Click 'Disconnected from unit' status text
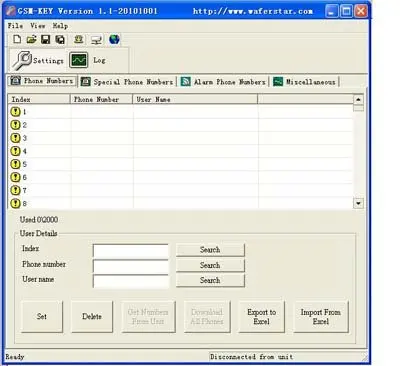This screenshot has height=366, width=400. coord(252,357)
